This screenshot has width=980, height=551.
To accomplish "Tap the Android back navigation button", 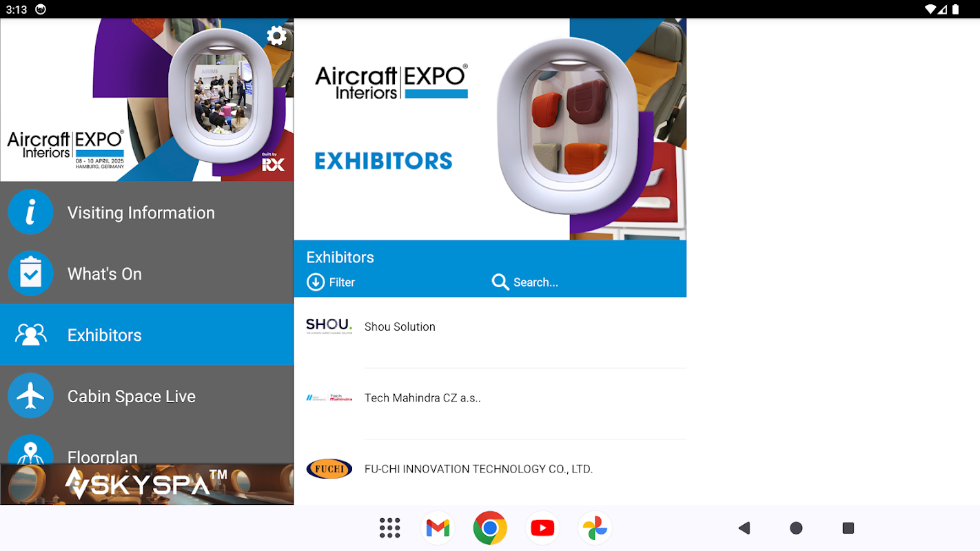I will click(744, 528).
